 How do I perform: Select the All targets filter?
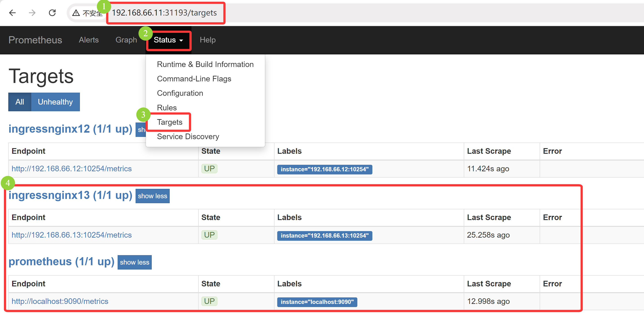click(x=20, y=102)
